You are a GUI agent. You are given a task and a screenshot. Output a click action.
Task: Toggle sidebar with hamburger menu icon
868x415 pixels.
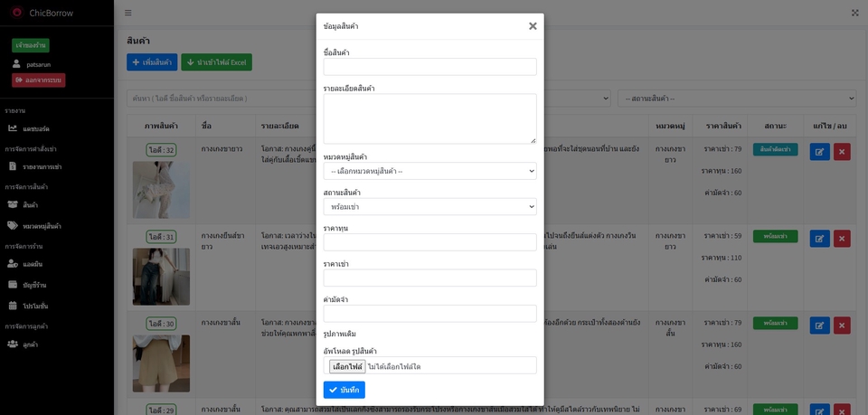[127, 13]
